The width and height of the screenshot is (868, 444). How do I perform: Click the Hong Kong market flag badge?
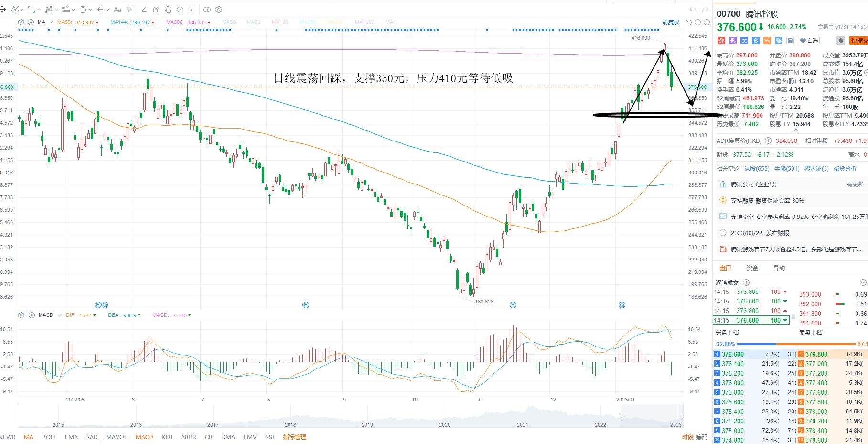coord(721,41)
